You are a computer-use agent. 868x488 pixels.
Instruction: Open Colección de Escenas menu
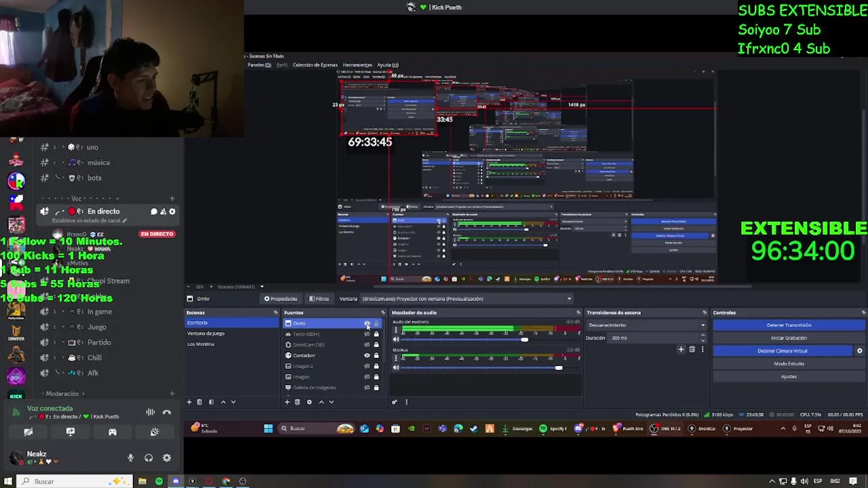tap(315, 65)
